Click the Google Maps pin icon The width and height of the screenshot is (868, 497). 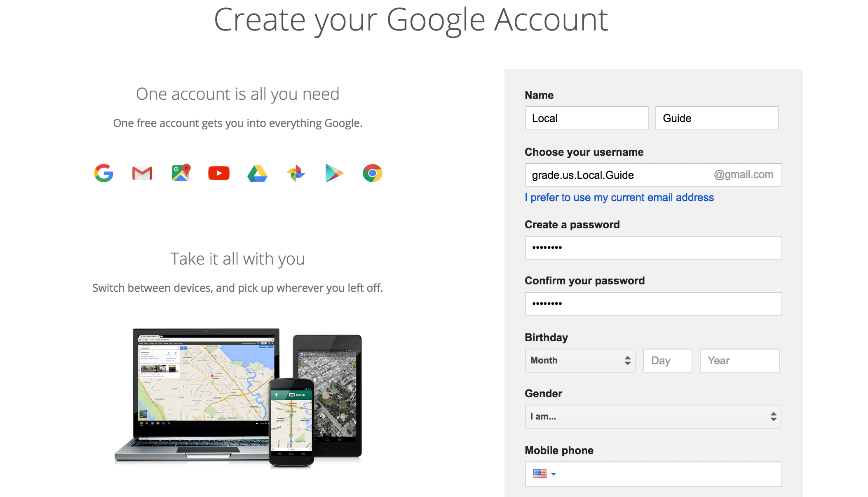pyautogui.click(x=181, y=173)
